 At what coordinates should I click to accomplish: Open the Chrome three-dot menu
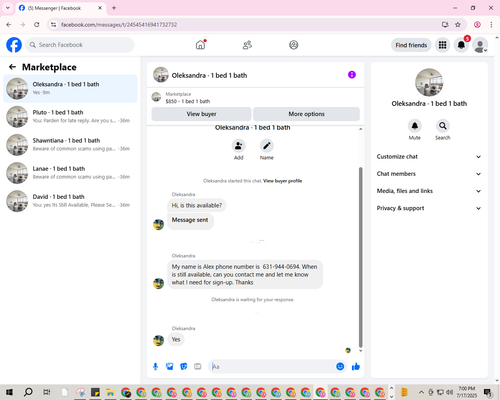(491, 24)
